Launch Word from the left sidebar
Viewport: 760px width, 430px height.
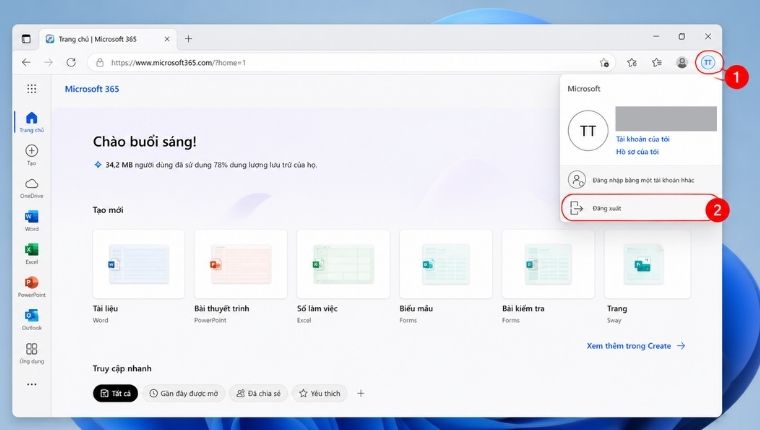pos(32,221)
